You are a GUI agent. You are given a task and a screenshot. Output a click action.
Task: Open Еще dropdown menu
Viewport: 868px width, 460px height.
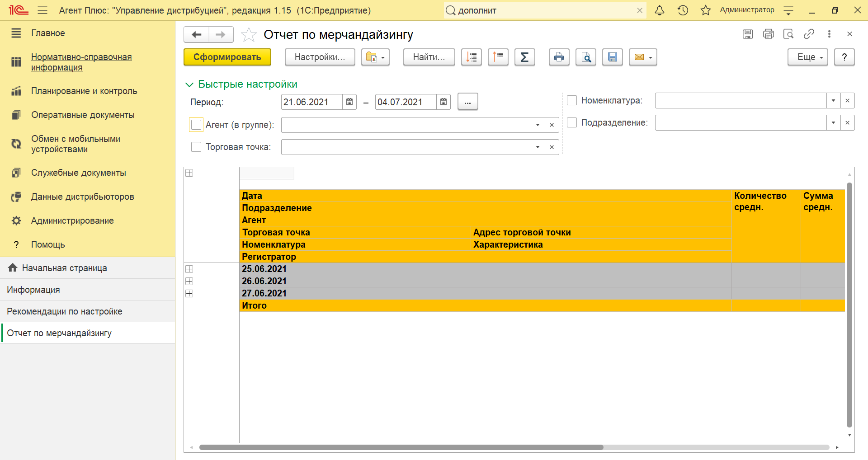tap(808, 57)
